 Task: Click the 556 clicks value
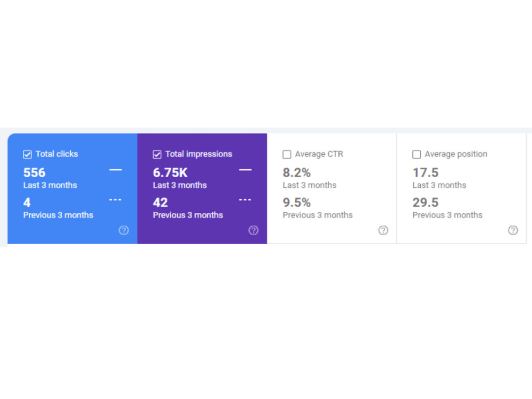pyautogui.click(x=34, y=173)
